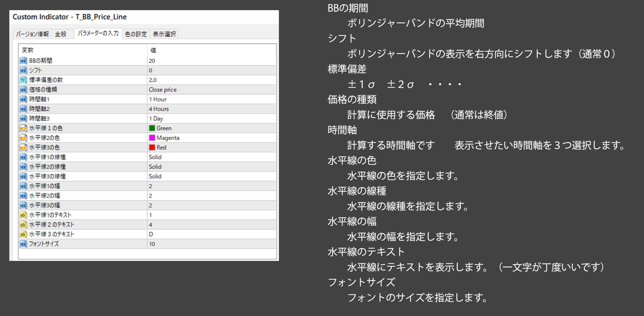Open the Close price value dropdown
Viewport: 644px width, 316px height.
162,90
